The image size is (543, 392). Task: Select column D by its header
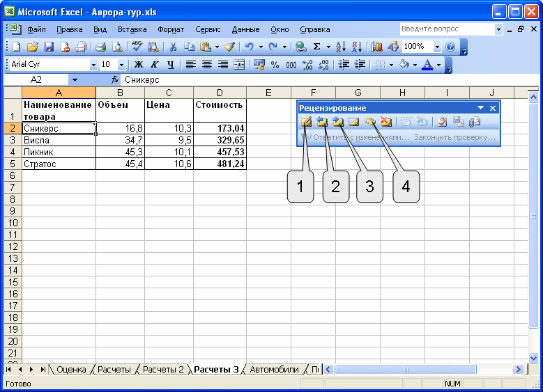point(220,93)
